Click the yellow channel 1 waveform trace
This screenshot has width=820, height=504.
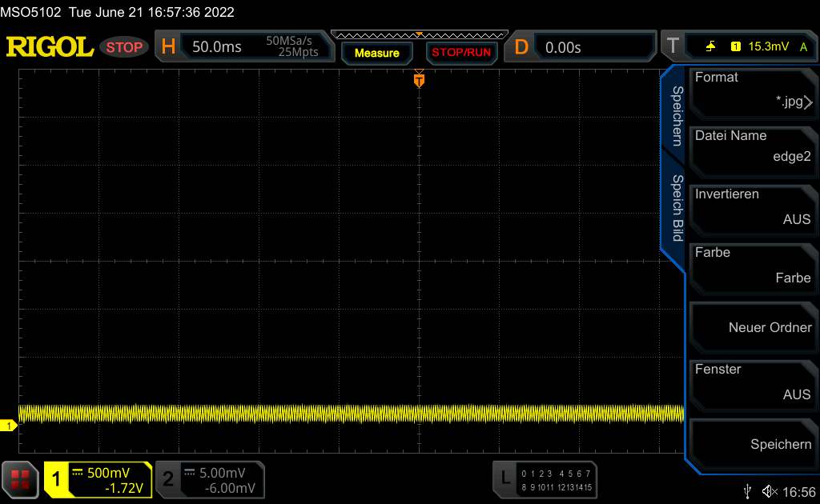pos(351,414)
